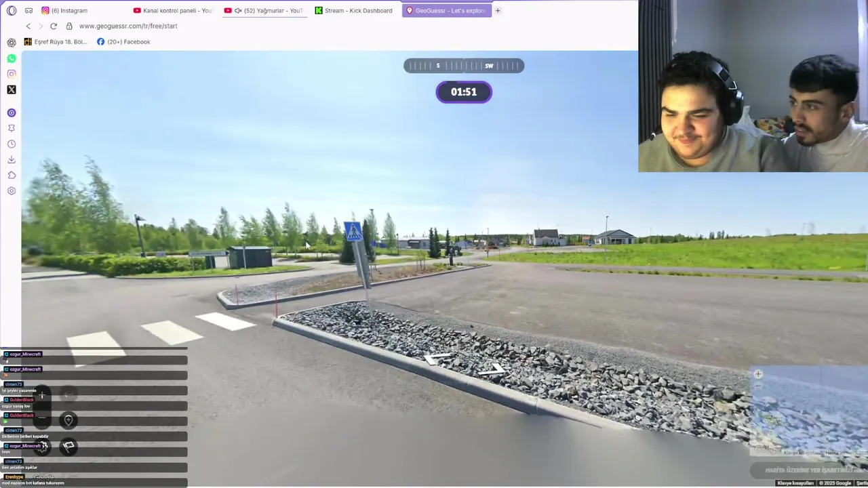The height and width of the screenshot is (488, 868).
Task: Open the game settings gear
Action: pos(43,446)
